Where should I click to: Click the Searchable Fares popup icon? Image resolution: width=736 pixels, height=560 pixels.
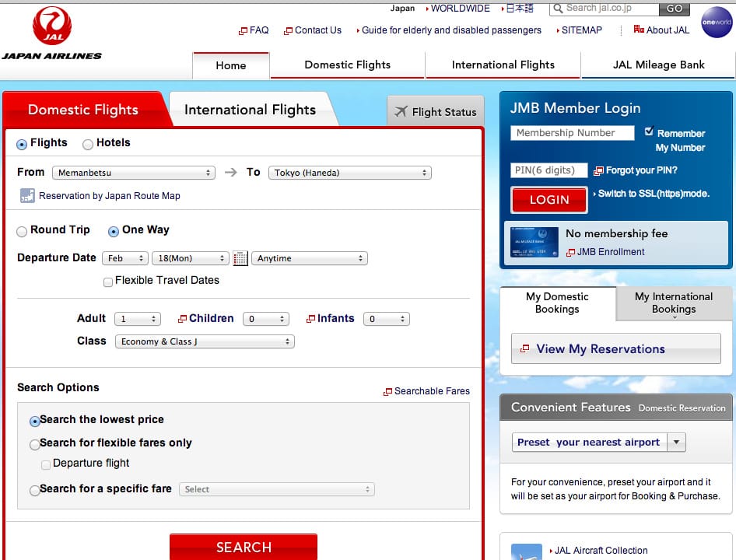pyautogui.click(x=387, y=392)
